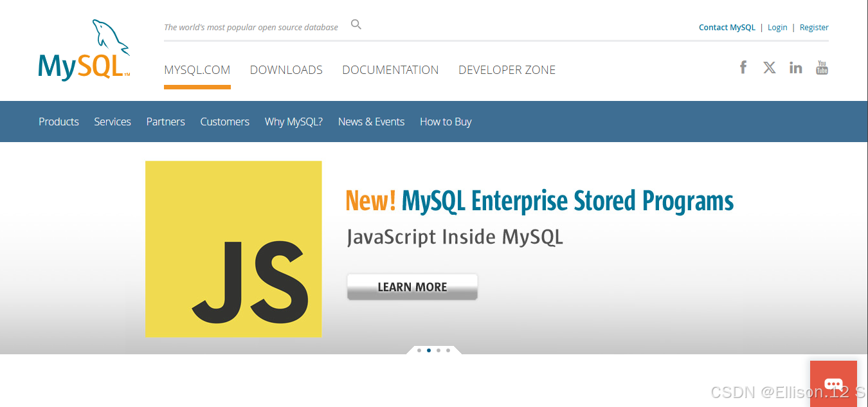Click the 'JavaScript Inside MySQL' subtitle text
The height and width of the screenshot is (407, 868).
tap(455, 237)
